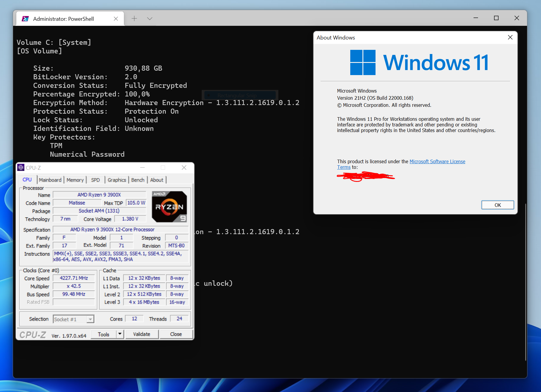
Task: Expand the terminal profile dropdown chevron
Action: pyautogui.click(x=150, y=18)
